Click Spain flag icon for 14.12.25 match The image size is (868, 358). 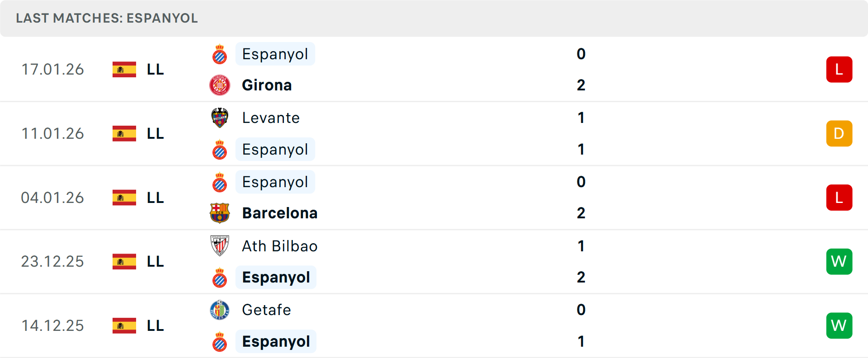124,325
